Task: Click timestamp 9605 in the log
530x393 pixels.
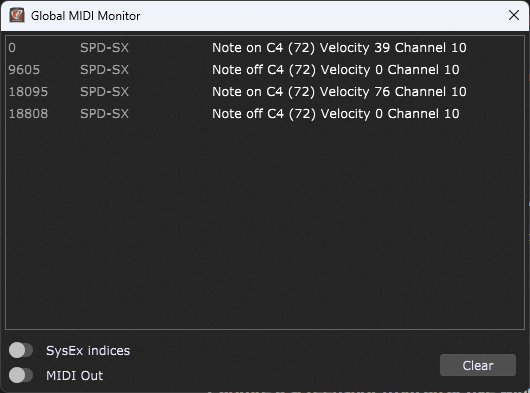Action: pyautogui.click(x=24, y=70)
